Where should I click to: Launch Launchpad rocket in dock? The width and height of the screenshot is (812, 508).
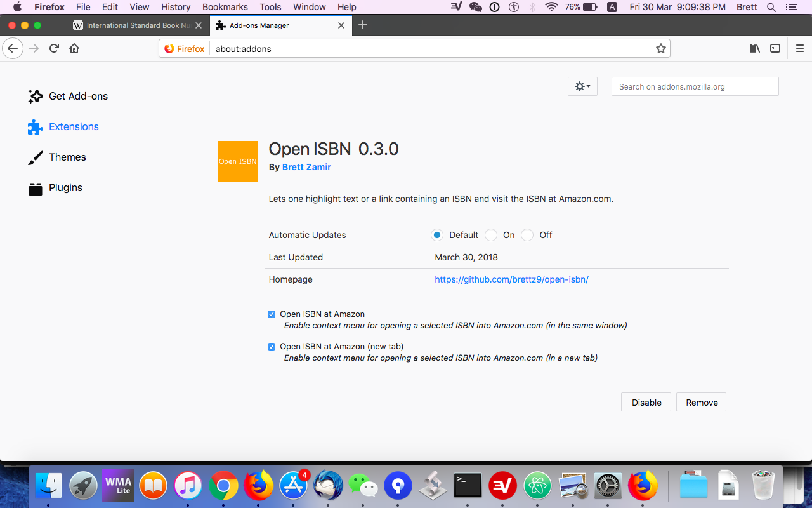point(83,486)
